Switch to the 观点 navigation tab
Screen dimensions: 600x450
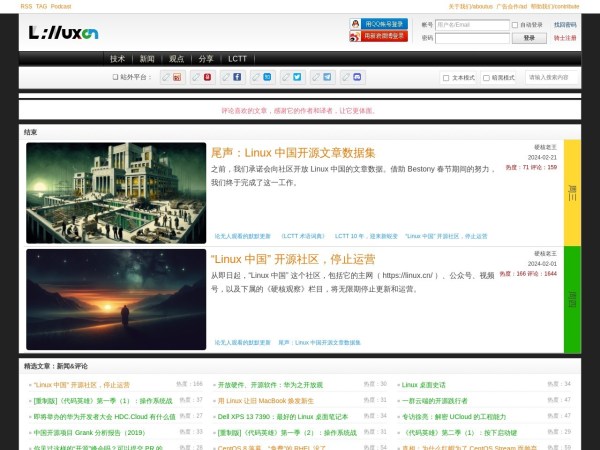pos(176,59)
